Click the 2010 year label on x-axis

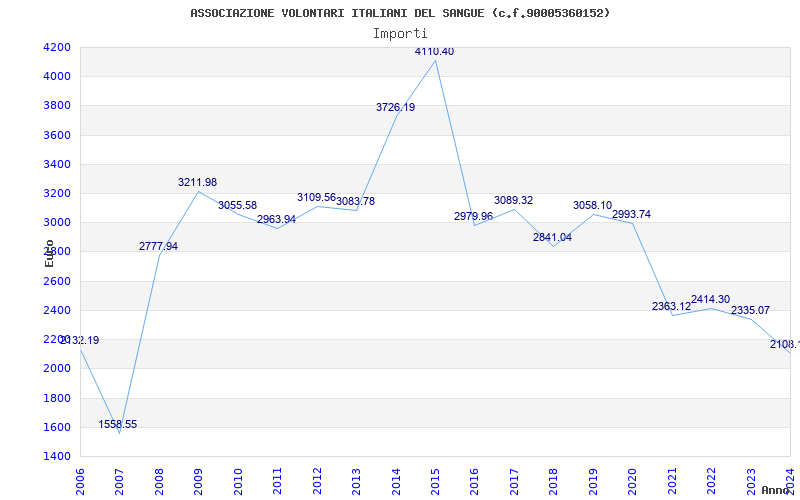(x=238, y=482)
